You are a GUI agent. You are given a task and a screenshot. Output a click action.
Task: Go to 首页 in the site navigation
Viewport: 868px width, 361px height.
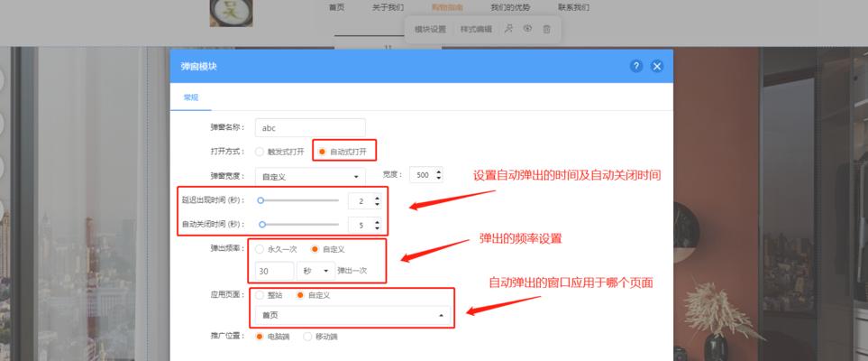(x=336, y=8)
